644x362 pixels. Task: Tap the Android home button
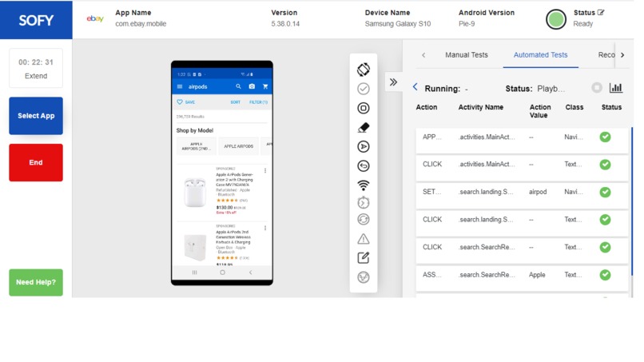pyautogui.click(x=222, y=272)
